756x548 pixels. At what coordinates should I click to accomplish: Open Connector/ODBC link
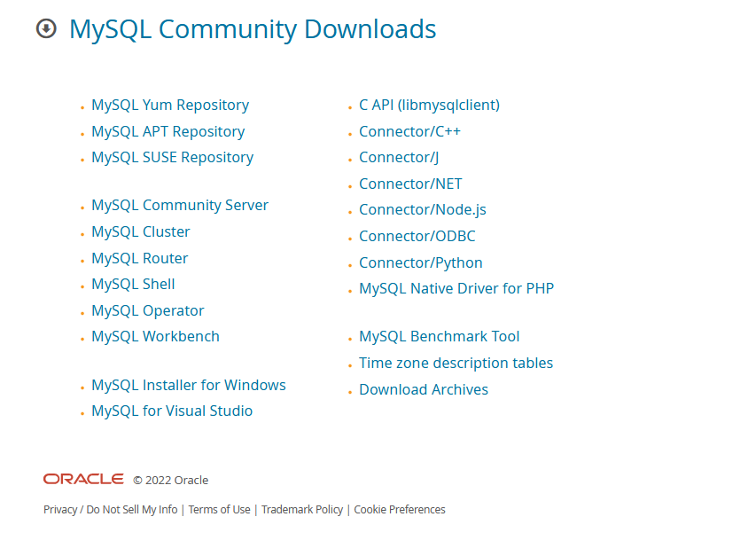point(417,236)
